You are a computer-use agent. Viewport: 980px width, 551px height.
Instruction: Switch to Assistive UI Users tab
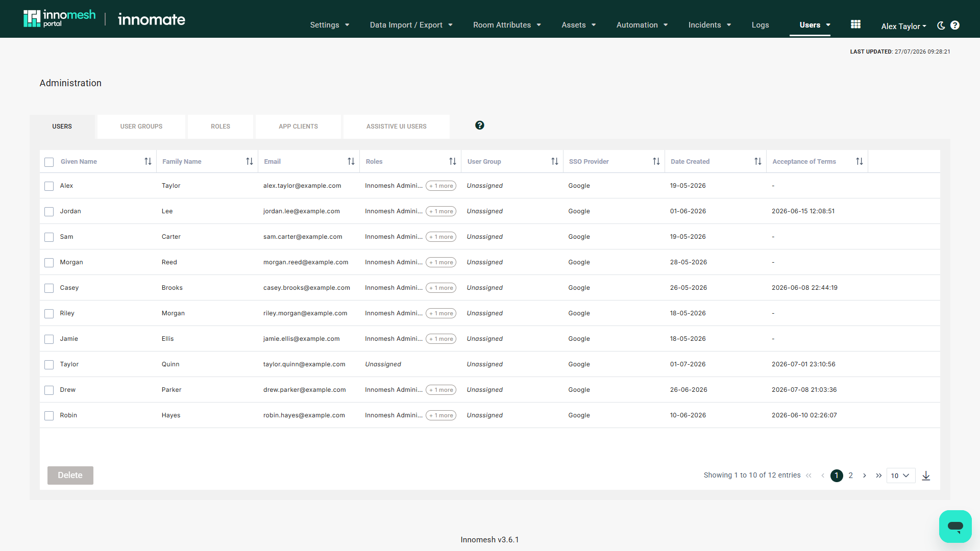[x=397, y=127]
